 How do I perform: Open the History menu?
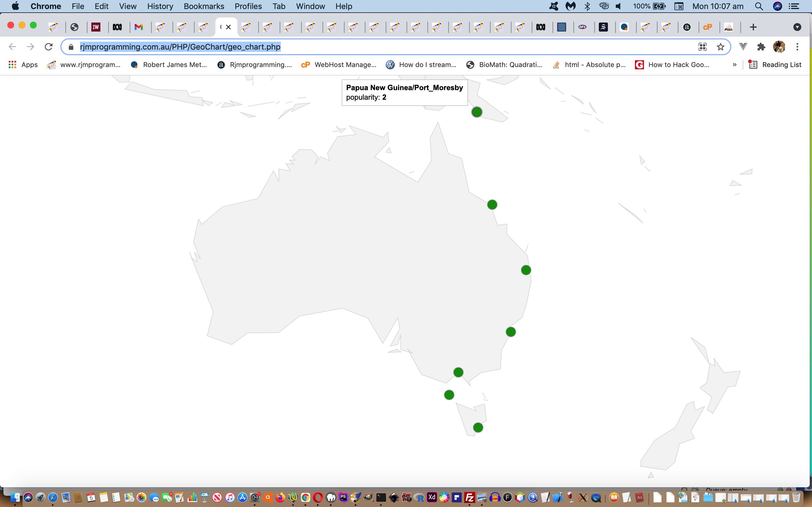click(160, 6)
